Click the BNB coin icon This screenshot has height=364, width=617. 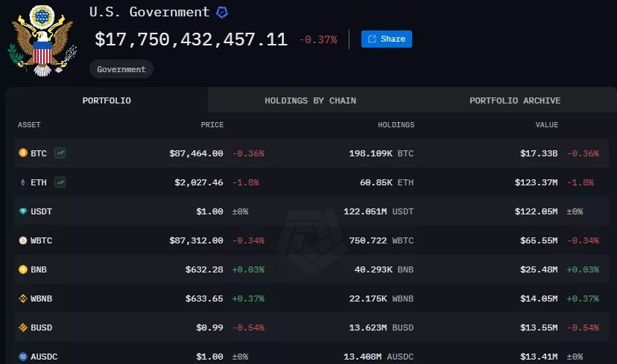[x=23, y=269]
